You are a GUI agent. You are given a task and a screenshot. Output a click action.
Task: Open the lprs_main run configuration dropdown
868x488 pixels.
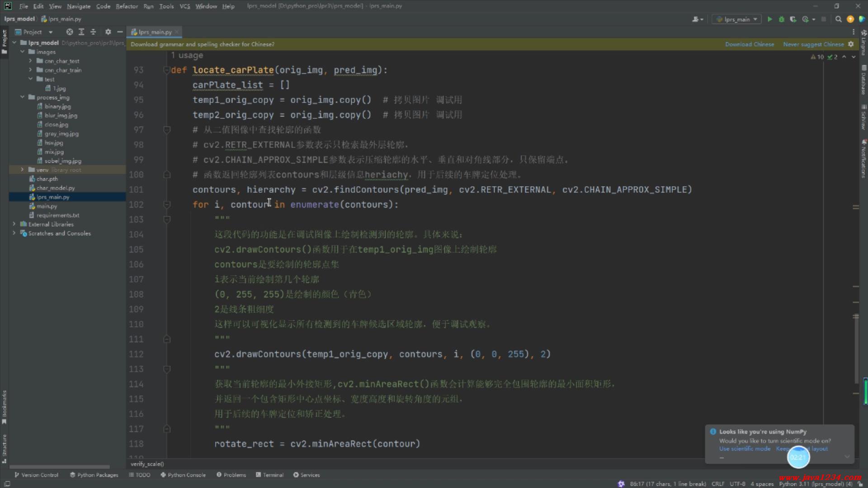click(x=737, y=19)
